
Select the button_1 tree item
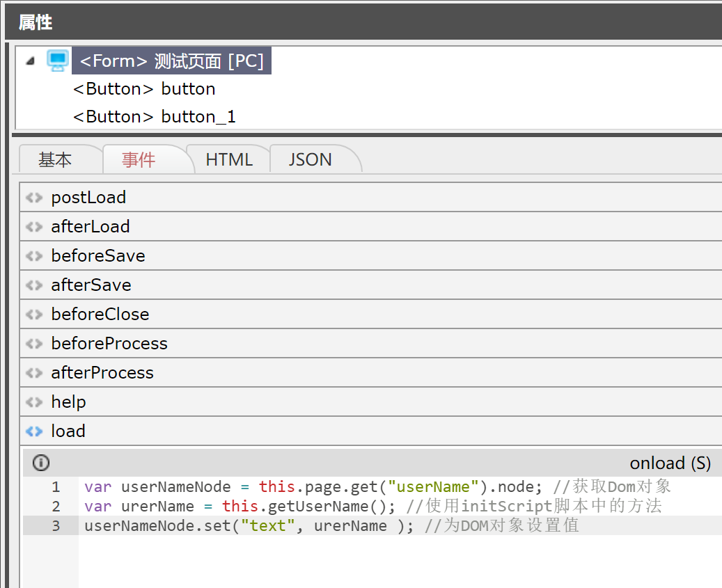point(154,117)
